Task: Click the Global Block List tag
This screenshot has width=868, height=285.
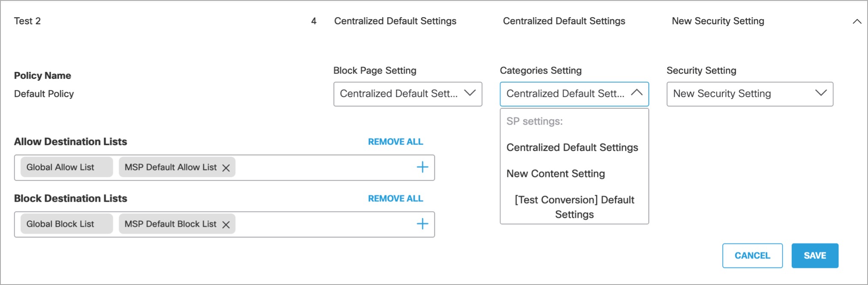Action: click(x=60, y=224)
